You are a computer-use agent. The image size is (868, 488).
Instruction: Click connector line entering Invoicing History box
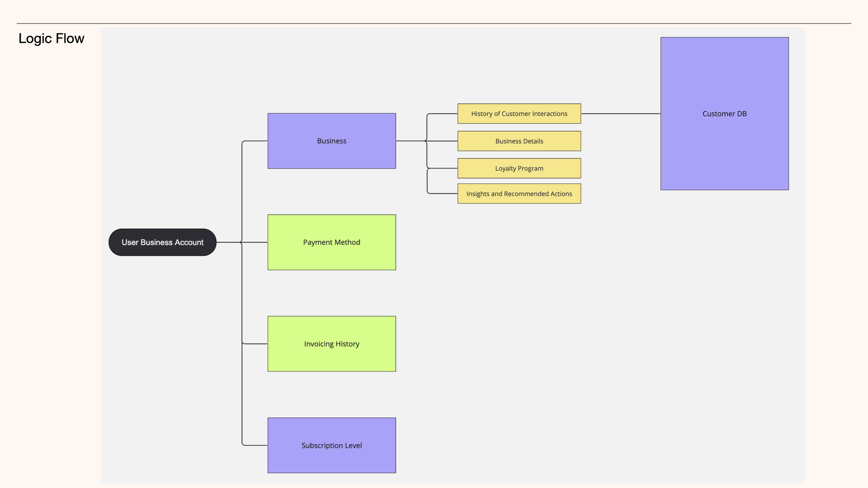click(x=255, y=344)
